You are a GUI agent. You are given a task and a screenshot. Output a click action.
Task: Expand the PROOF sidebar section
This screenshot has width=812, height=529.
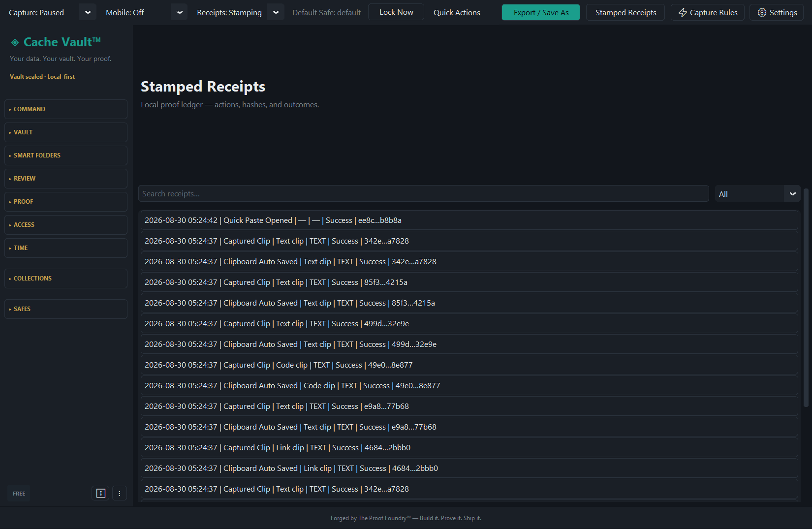point(66,202)
